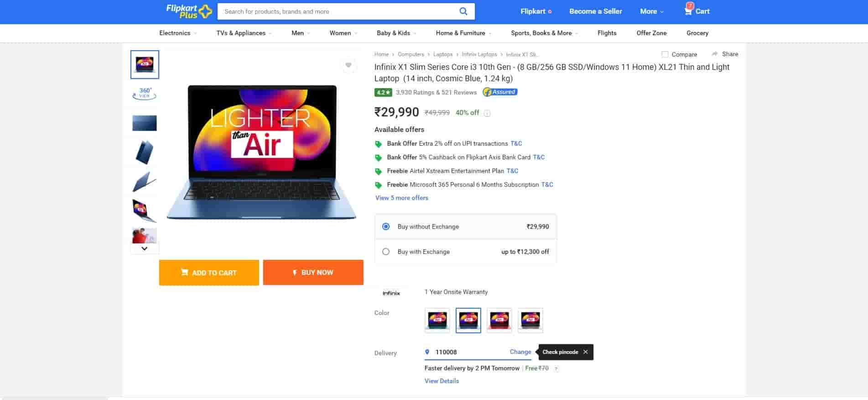This screenshot has width=868, height=400.
Task: Click the delivery charge help question icon
Action: [x=556, y=368]
